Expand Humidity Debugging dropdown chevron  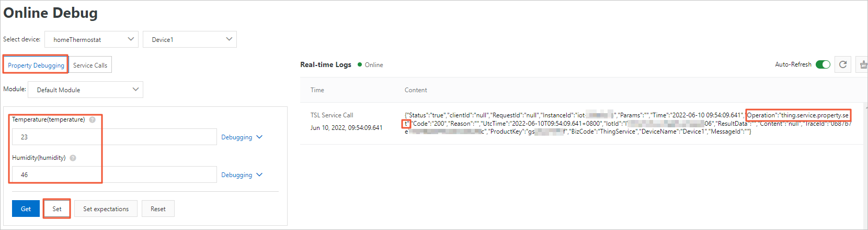click(x=259, y=174)
